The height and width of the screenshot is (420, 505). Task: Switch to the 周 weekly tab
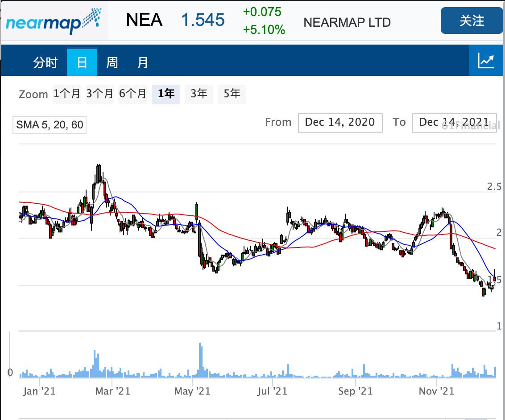[112, 62]
